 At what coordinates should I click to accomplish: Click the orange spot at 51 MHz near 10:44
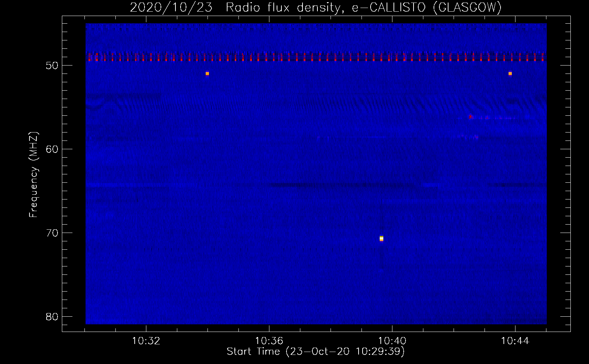[x=510, y=74]
